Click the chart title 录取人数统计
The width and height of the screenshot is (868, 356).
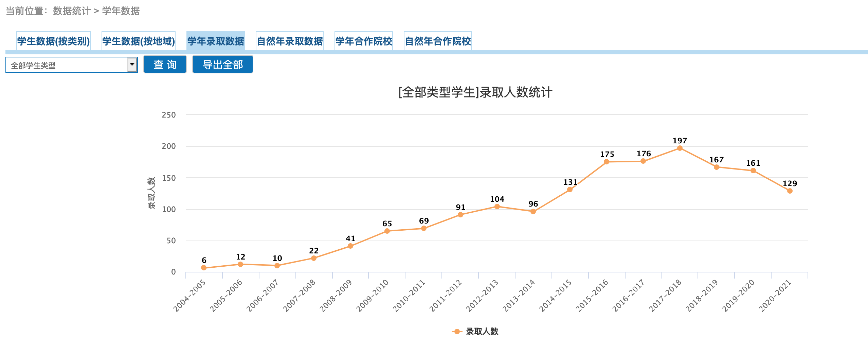[475, 92]
